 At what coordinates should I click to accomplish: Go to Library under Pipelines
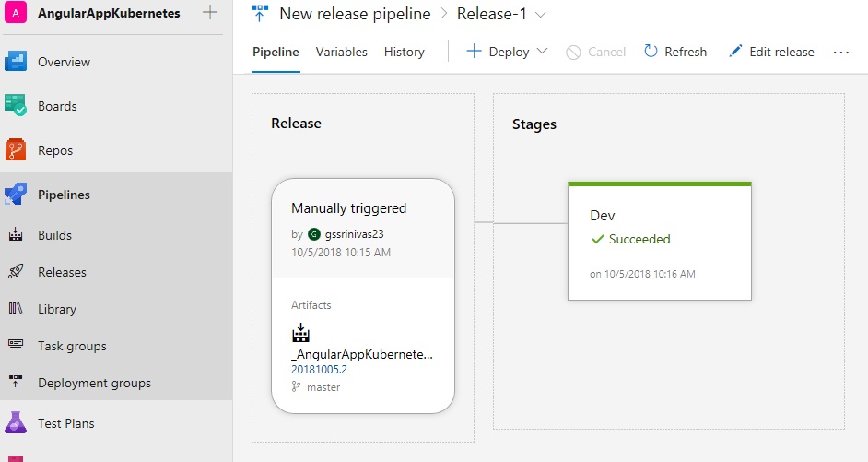coord(57,309)
